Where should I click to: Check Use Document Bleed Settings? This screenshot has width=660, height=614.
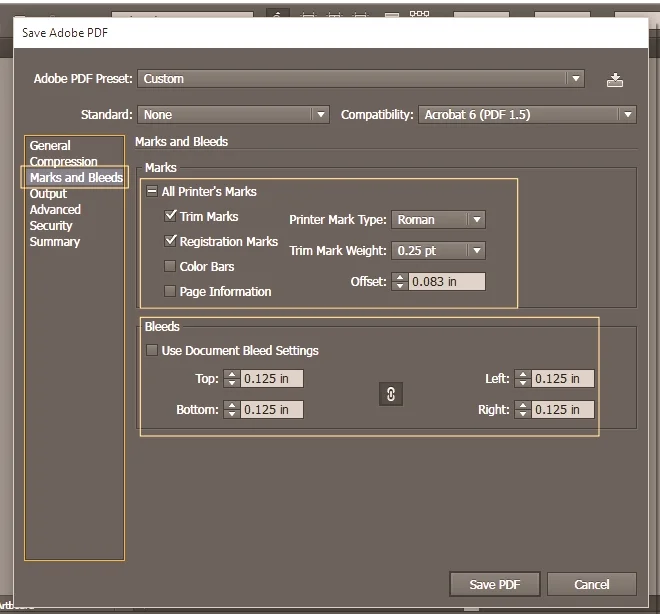tap(152, 350)
